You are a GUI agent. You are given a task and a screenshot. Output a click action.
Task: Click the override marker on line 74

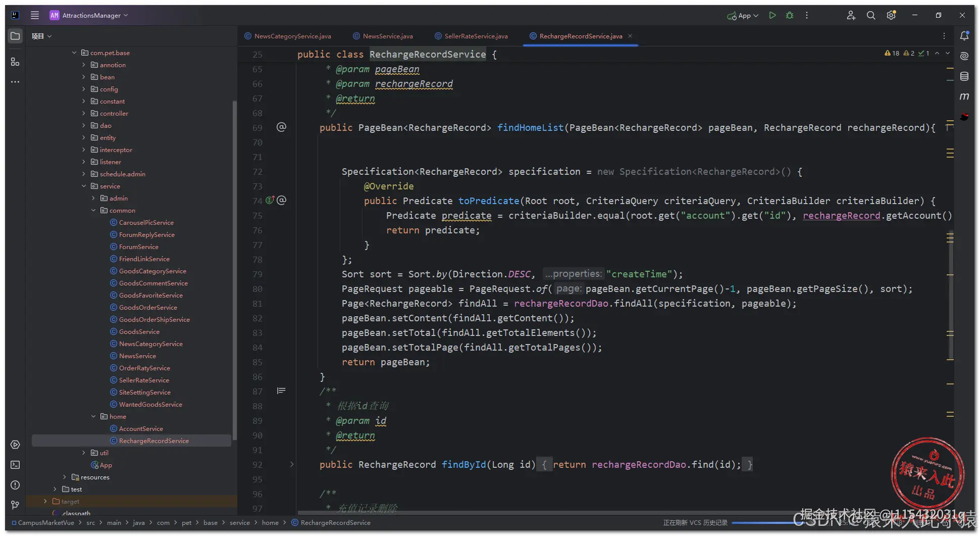click(x=270, y=200)
